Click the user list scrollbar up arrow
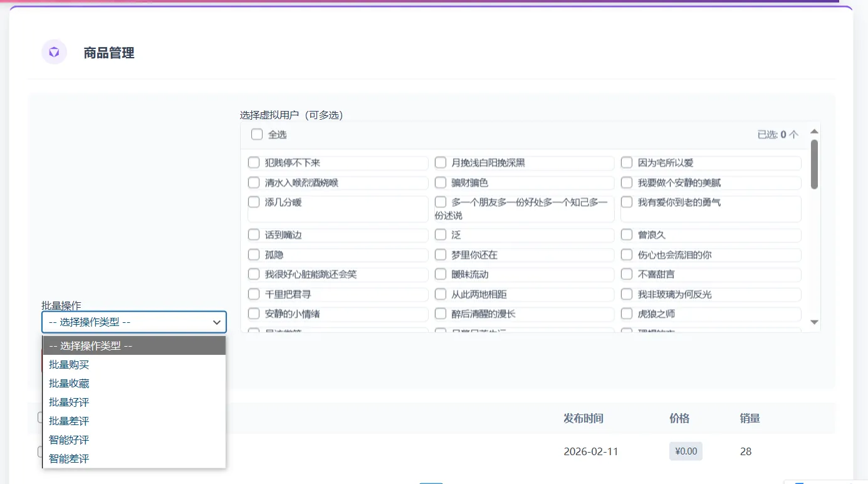This screenshot has height=484, width=868. point(814,132)
